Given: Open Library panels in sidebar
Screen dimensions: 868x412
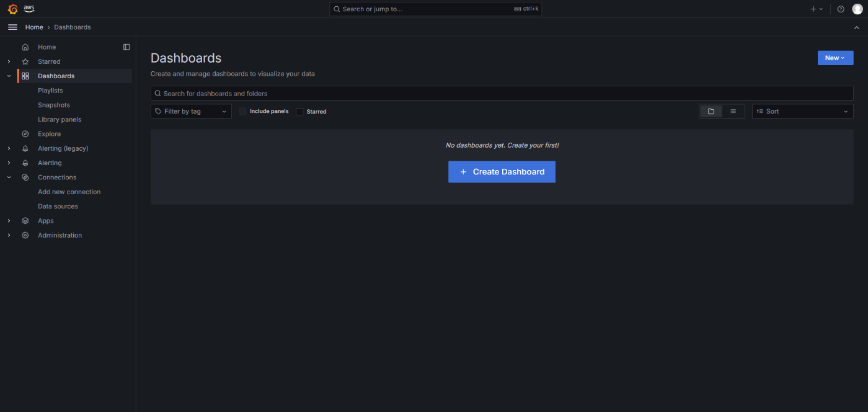Looking at the screenshot, I should 60,119.
